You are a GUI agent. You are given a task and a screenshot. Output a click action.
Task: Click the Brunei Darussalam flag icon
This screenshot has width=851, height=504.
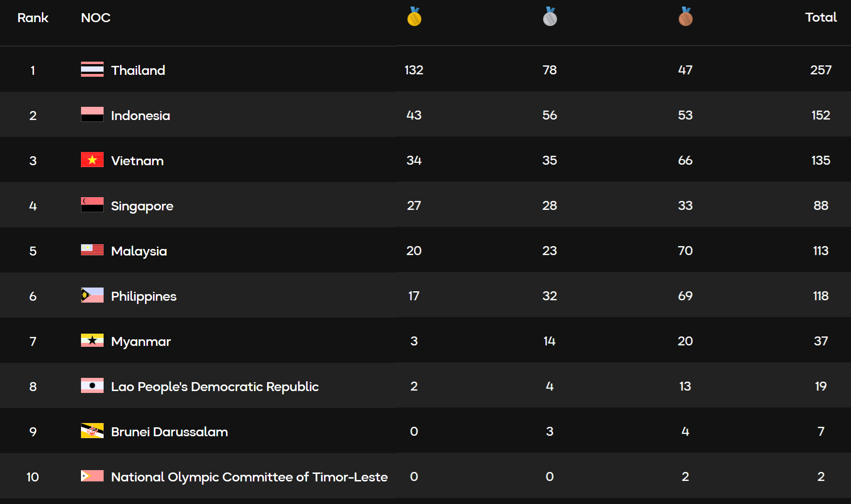[x=92, y=431]
